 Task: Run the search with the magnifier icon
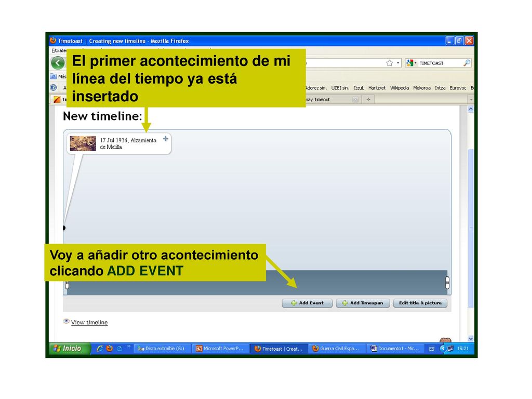[x=467, y=63]
